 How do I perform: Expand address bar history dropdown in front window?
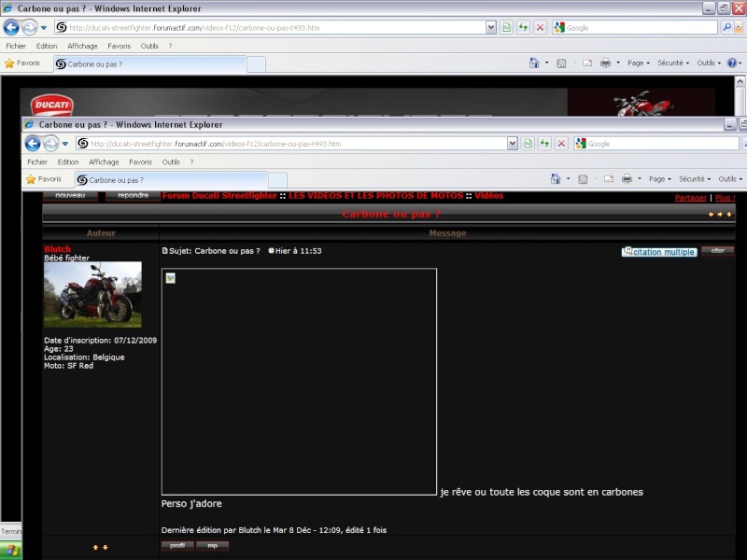pyautogui.click(x=513, y=144)
